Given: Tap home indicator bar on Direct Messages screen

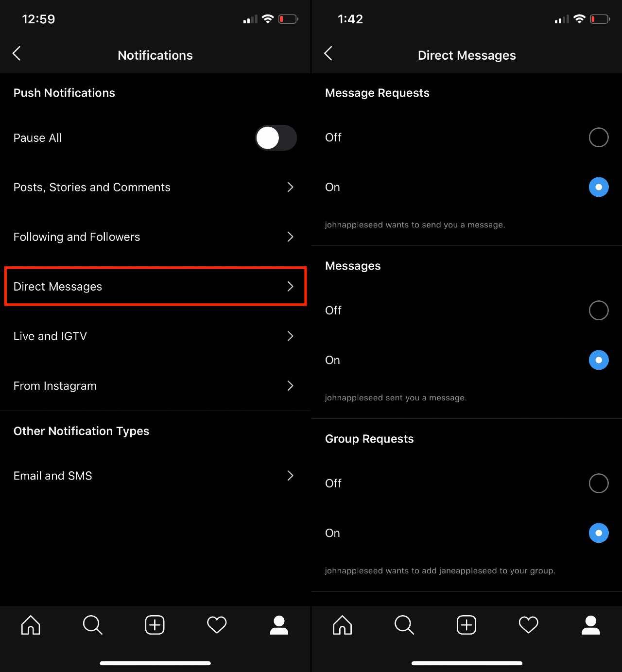Looking at the screenshot, I should point(466,663).
